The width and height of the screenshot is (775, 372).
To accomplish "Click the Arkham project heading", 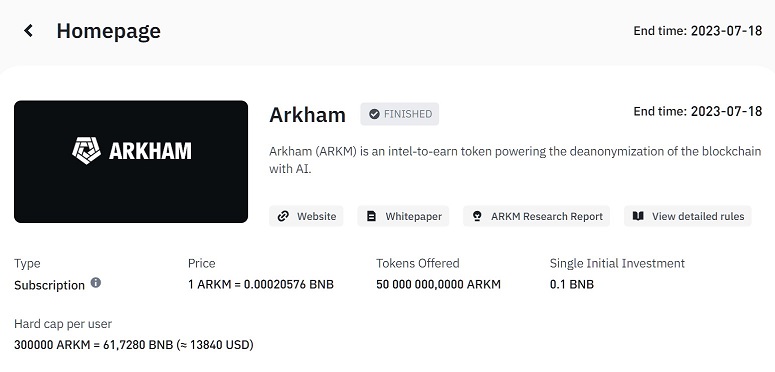I will point(307,115).
